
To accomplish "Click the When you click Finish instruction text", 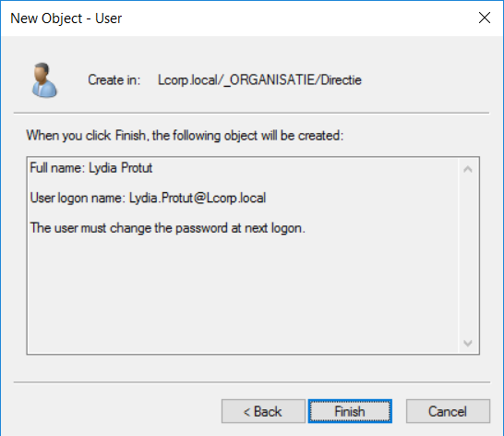I will pos(185,136).
